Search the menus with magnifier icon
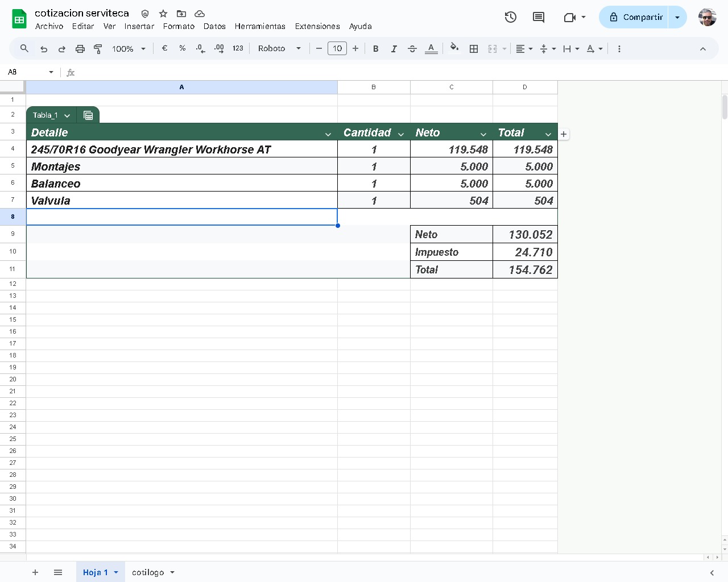Screen dimensions: 728x582 (24, 49)
